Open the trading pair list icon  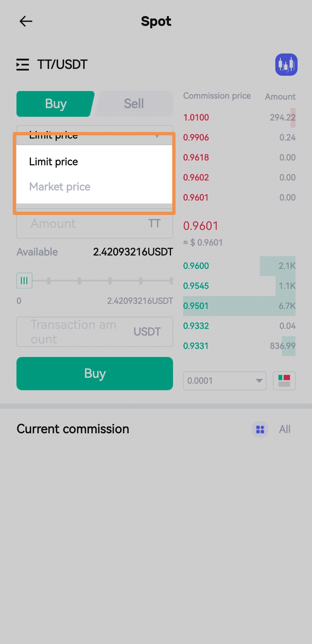click(23, 64)
